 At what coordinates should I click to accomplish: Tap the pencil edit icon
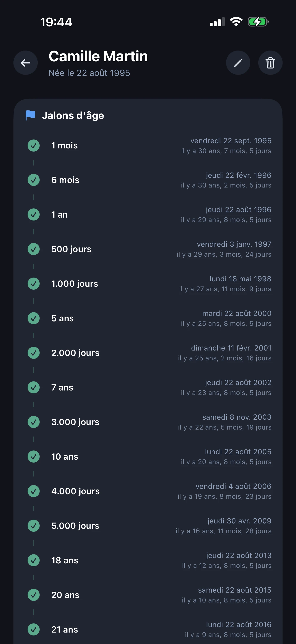pyautogui.click(x=238, y=63)
